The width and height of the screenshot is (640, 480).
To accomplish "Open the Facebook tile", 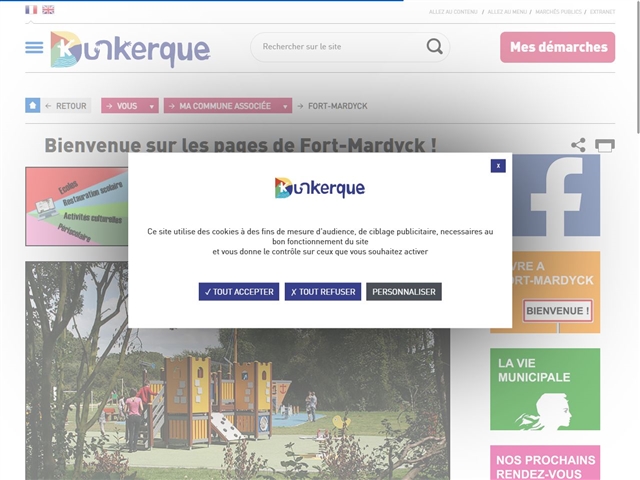I will (556, 195).
